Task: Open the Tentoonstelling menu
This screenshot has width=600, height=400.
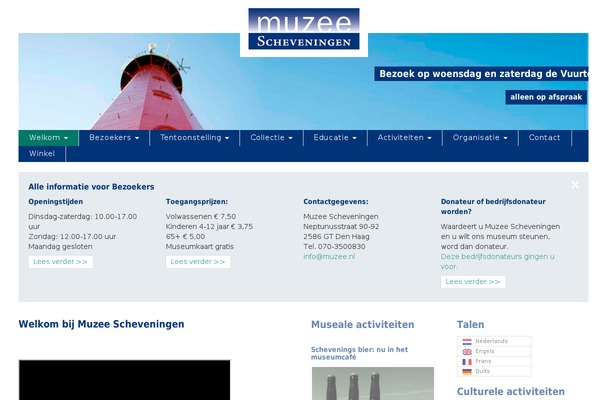Action: pos(194,138)
